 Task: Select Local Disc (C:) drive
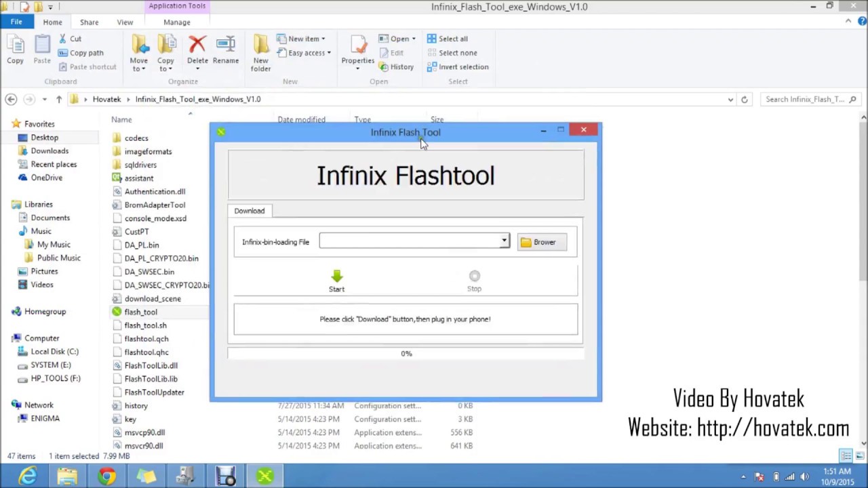tap(54, 351)
